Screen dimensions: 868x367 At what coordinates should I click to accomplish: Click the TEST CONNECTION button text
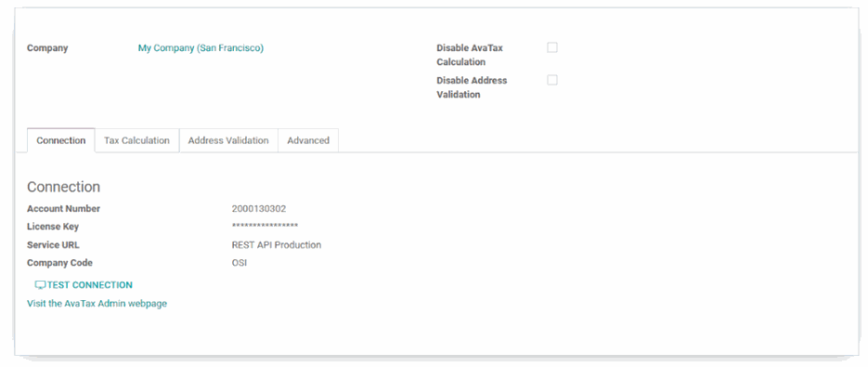(90, 285)
